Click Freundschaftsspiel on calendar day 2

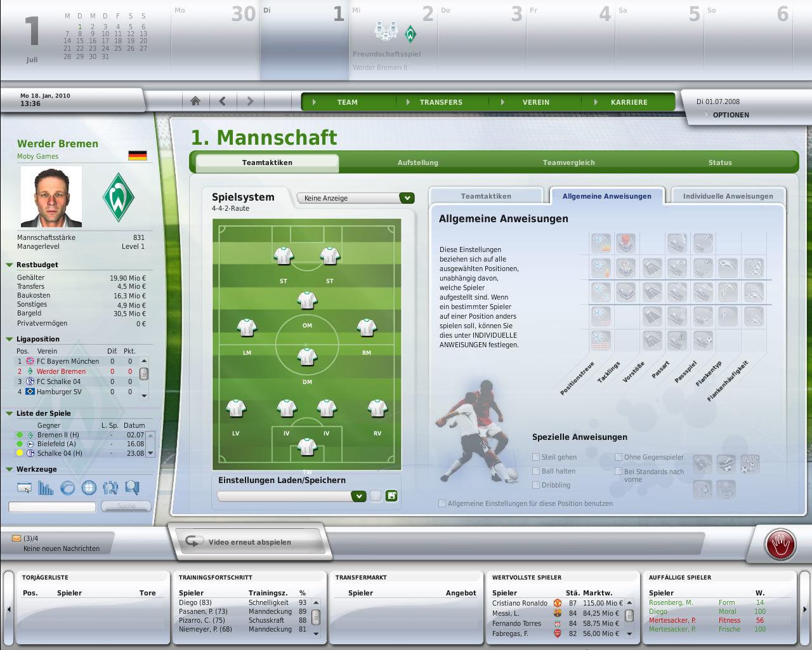(x=386, y=54)
